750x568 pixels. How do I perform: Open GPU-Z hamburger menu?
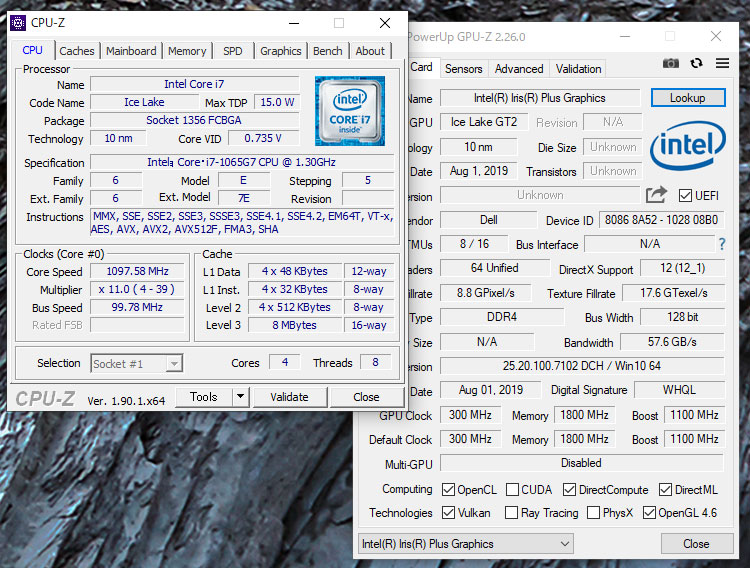pos(722,63)
